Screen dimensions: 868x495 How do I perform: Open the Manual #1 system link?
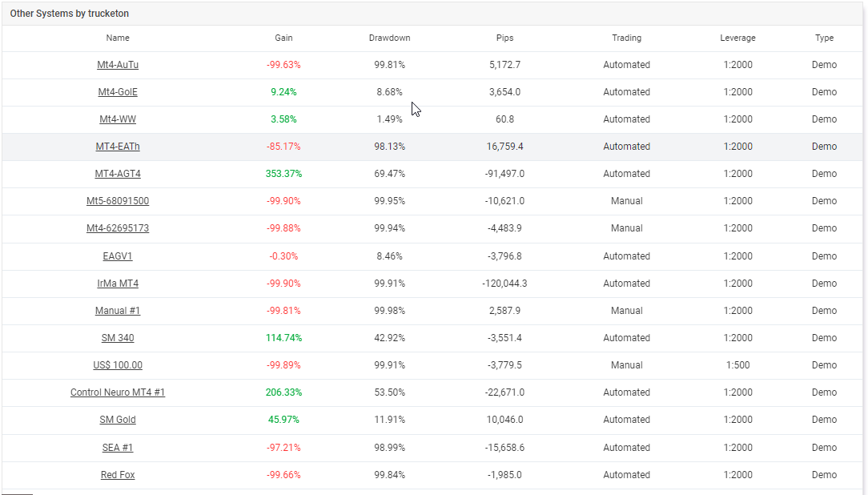(118, 310)
